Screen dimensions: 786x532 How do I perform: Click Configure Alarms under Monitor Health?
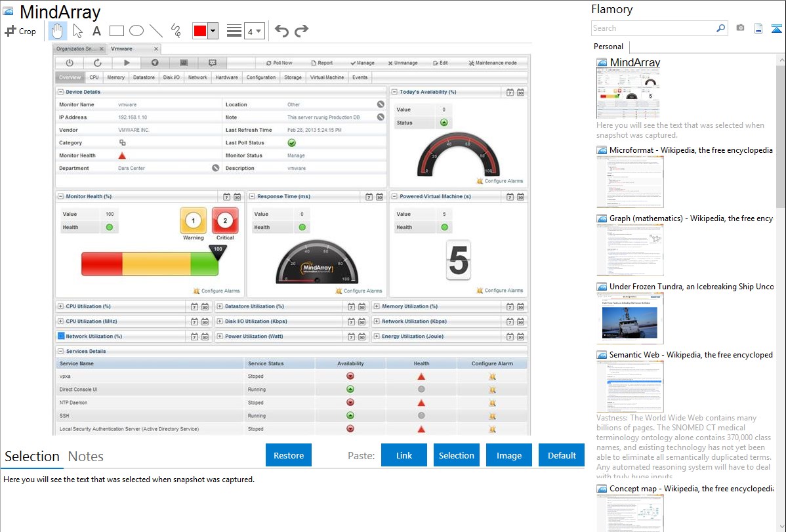click(217, 291)
